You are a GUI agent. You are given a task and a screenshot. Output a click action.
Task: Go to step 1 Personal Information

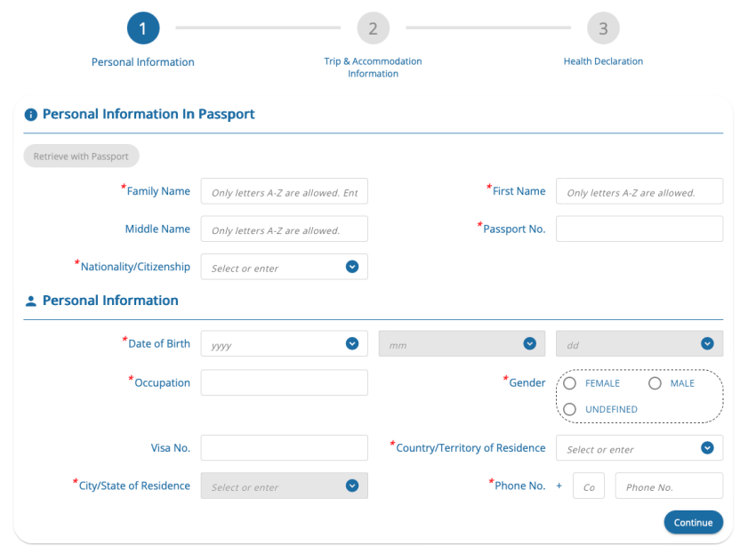pyautogui.click(x=143, y=28)
